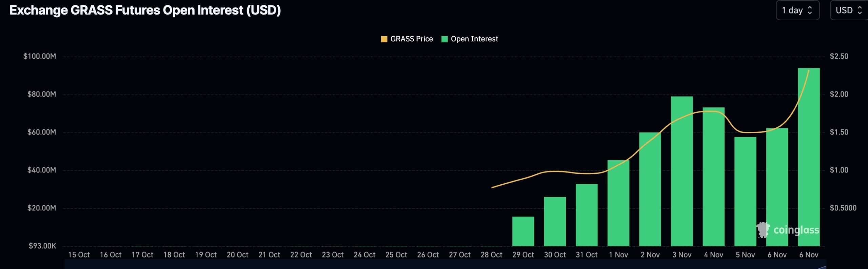Click the $2.50 price axis label
The width and height of the screenshot is (868, 269).
(839, 56)
